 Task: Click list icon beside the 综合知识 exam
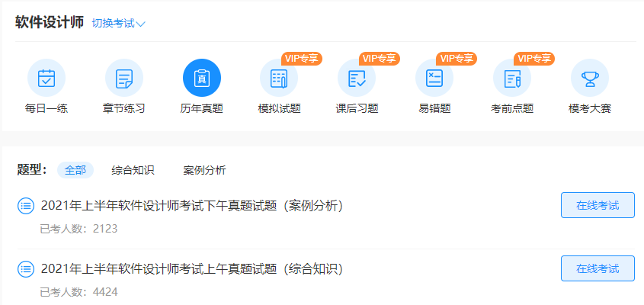click(x=26, y=268)
